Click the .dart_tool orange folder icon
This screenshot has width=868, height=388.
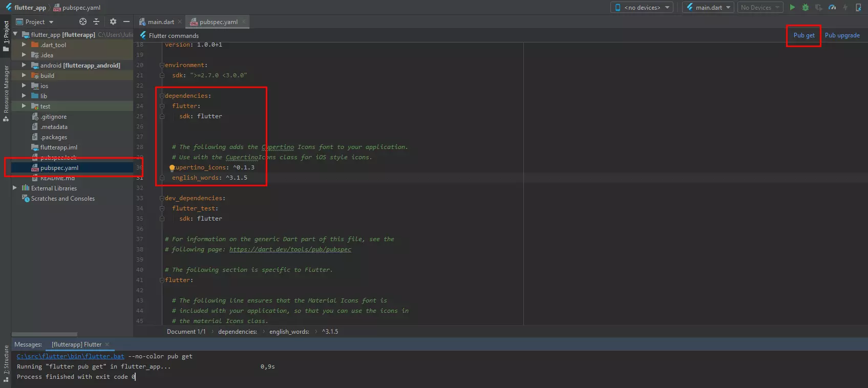[x=35, y=45]
